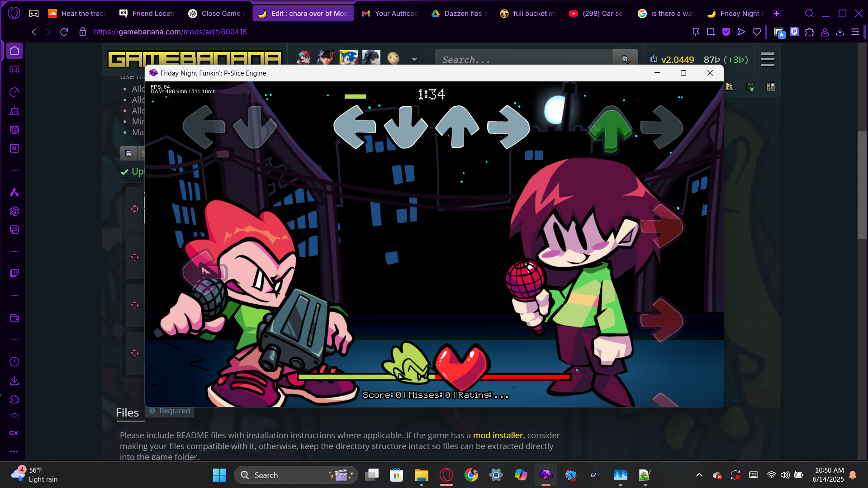
Task: Open the GameBanana hamburger menu
Action: 767,59
